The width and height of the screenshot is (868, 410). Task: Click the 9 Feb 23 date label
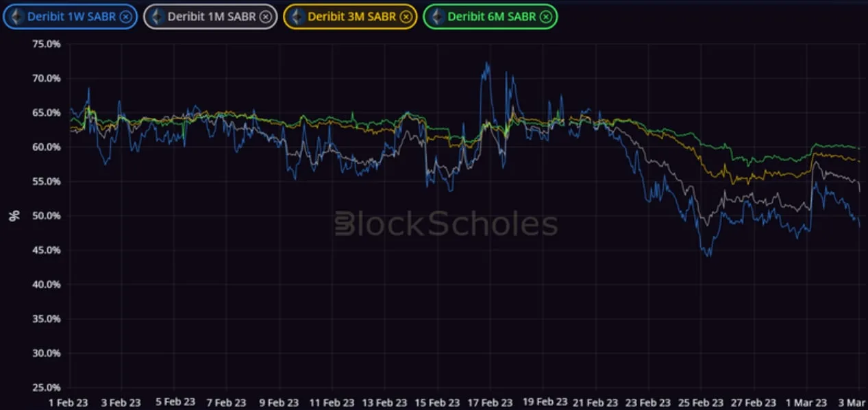280,402
